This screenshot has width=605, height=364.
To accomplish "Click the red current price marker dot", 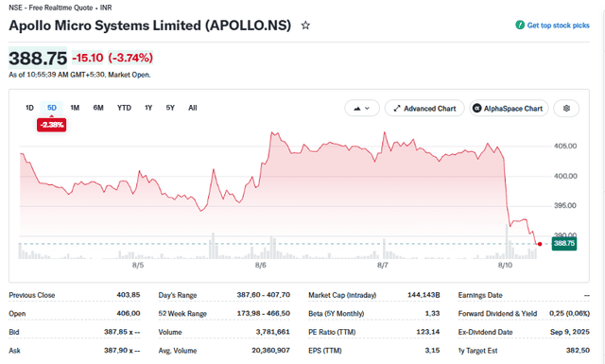I will [x=540, y=244].
